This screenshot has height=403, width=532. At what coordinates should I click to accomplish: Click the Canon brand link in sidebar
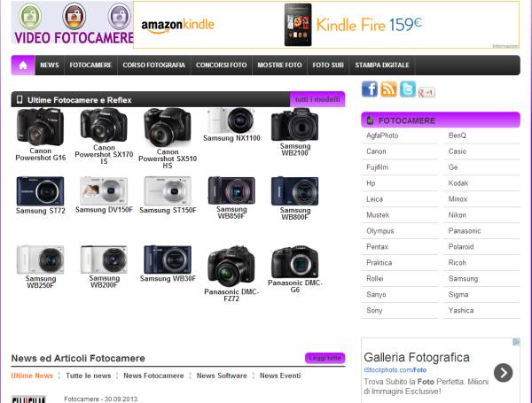pyautogui.click(x=376, y=151)
